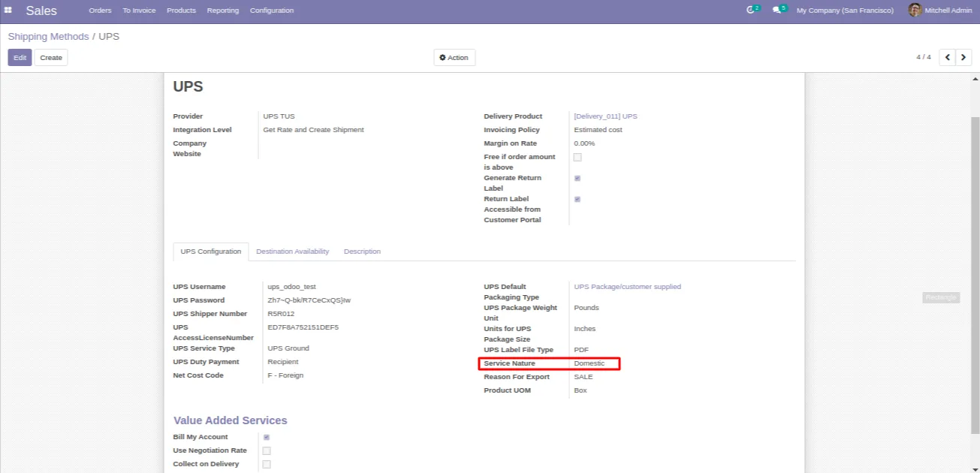
Task: Click the UPS Service Type value UPS Ground
Action: (288, 348)
